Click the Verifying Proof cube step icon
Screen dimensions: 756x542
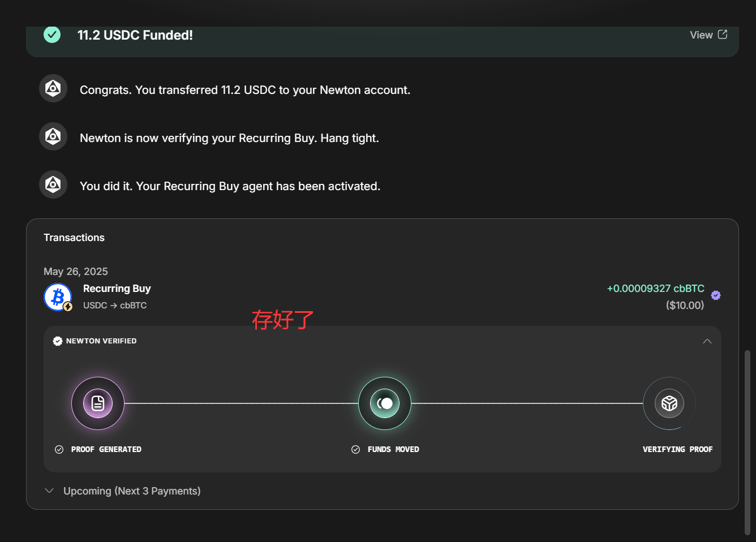tap(669, 403)
